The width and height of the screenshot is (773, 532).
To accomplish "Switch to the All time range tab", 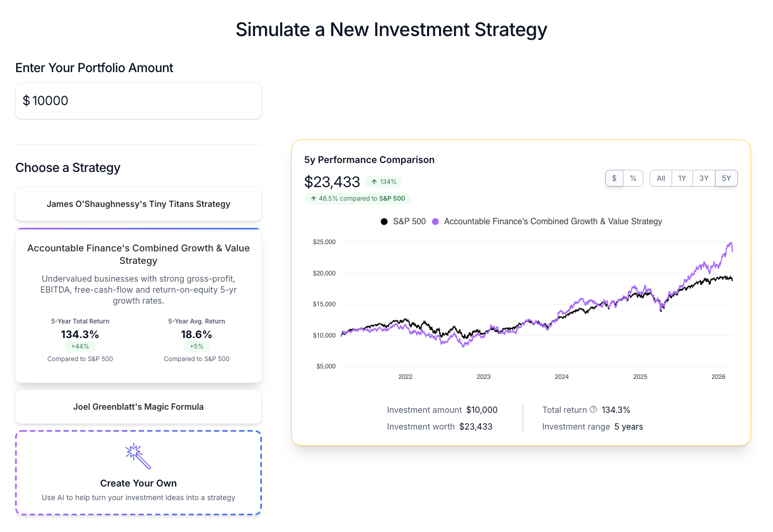I will 660,178.
